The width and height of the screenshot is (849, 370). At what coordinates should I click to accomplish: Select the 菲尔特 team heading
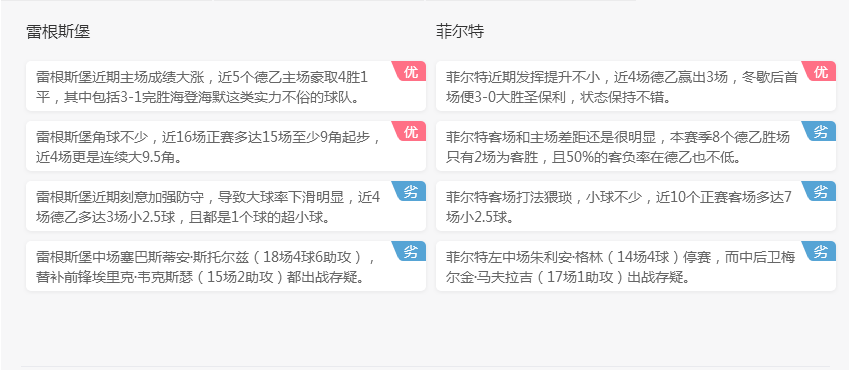click(460, 32)
